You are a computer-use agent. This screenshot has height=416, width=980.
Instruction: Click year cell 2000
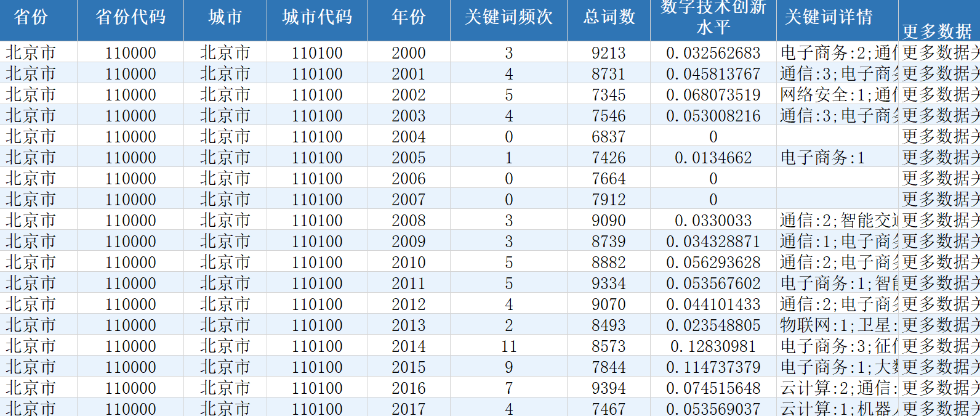pos(409,53)
